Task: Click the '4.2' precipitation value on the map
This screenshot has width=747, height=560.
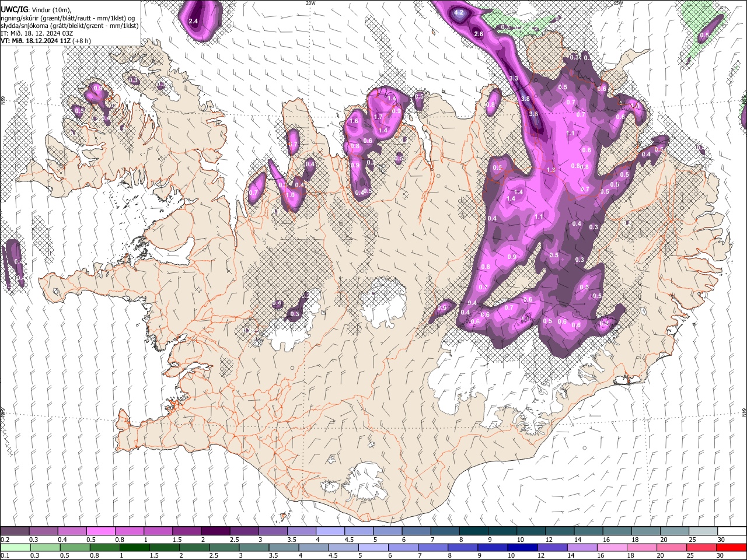Action: [459, 12]
